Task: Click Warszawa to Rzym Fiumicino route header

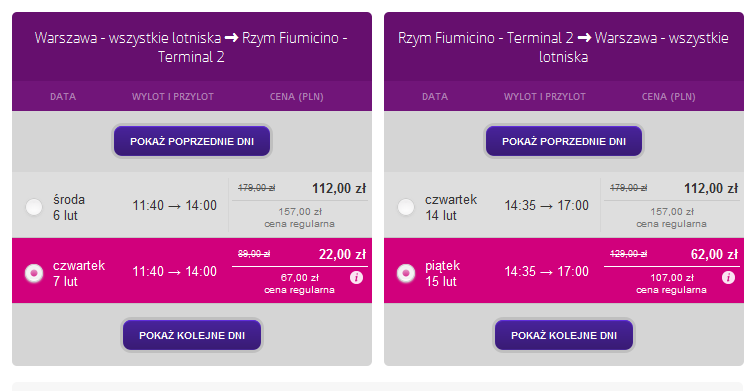Action: [x=191, y=47]
